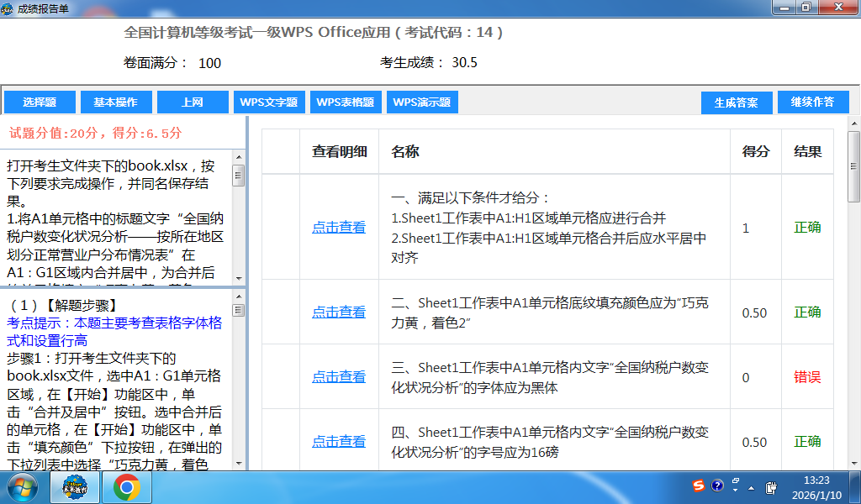Click the 结果 column header

click(x=808, y=152)
